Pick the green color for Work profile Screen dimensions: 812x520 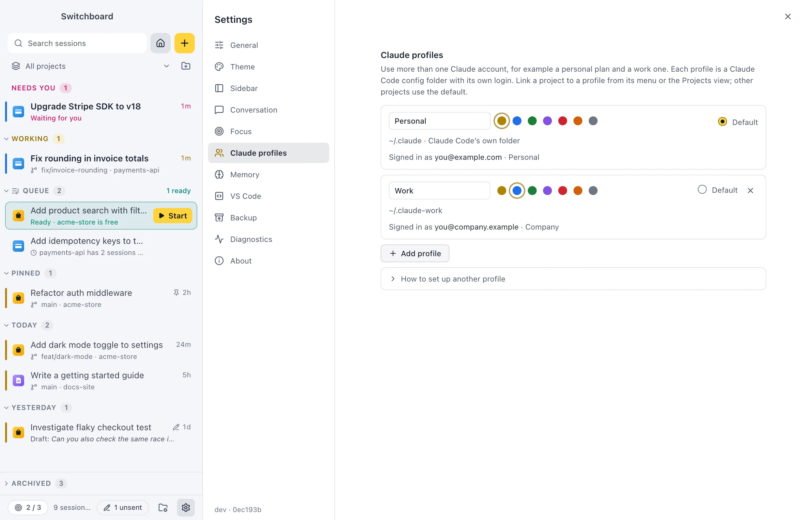tap(532, 191)
